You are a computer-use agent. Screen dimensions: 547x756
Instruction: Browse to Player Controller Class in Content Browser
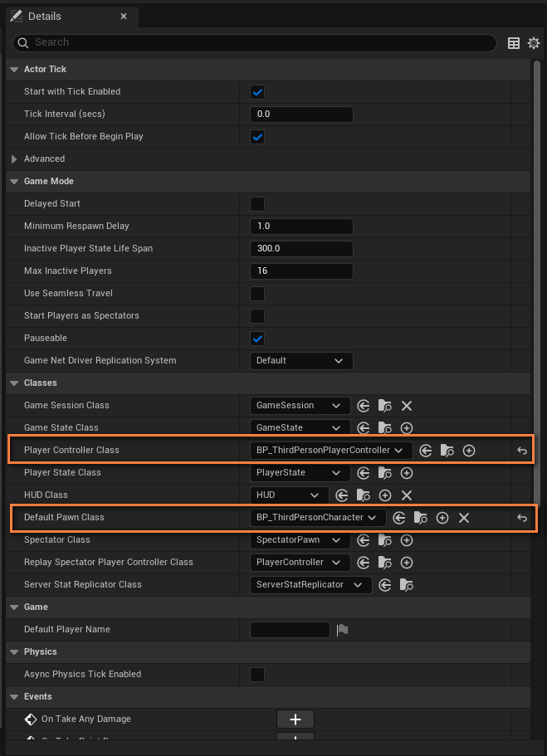(447, 451)
